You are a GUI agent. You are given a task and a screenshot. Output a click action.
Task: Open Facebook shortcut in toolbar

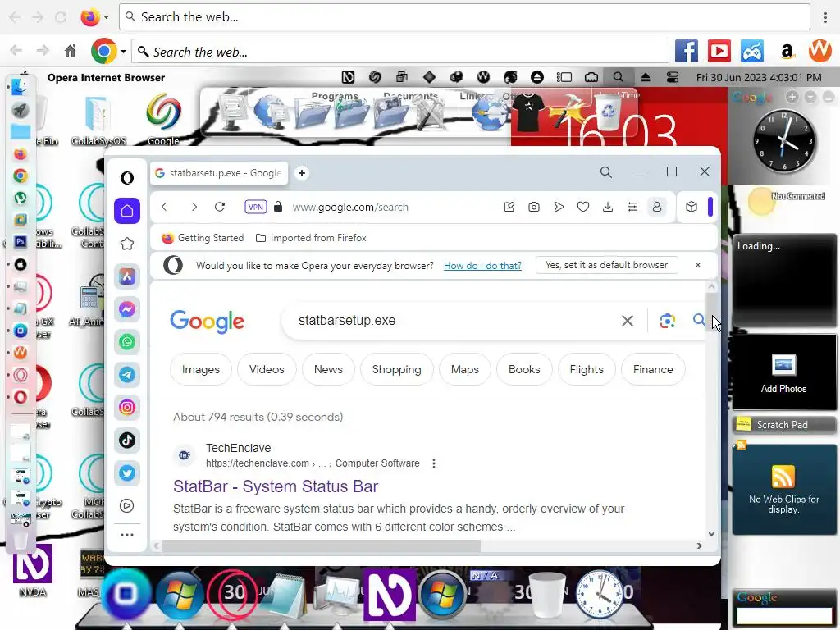[x=687, y=52]
